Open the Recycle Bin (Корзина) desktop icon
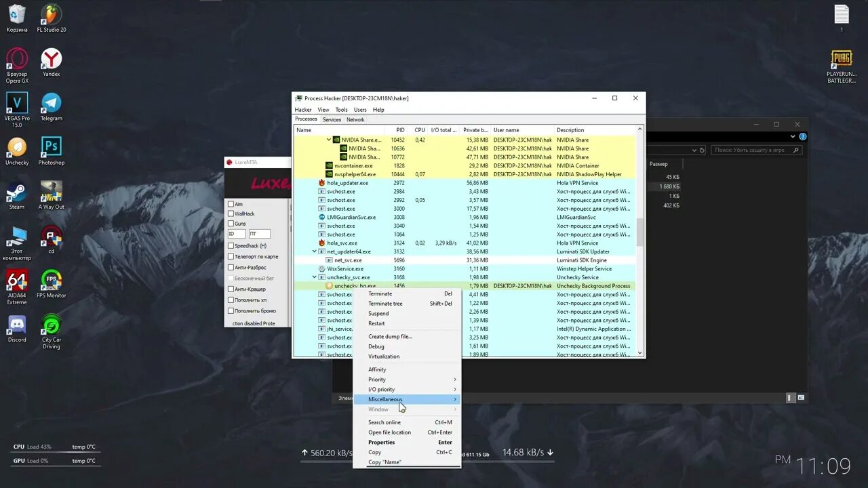This screenshot has width=868, height=488. (17, 19)
